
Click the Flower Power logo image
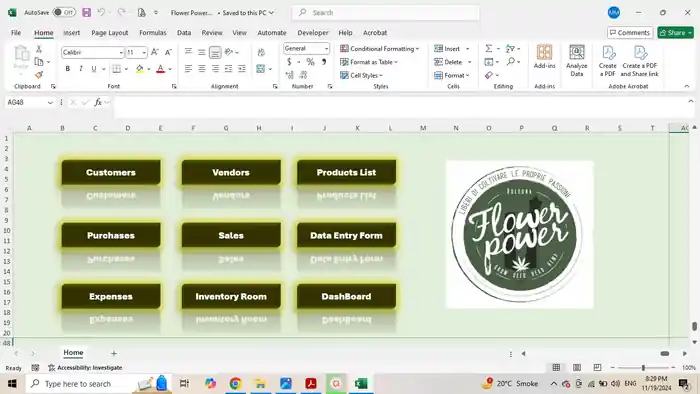520,234
